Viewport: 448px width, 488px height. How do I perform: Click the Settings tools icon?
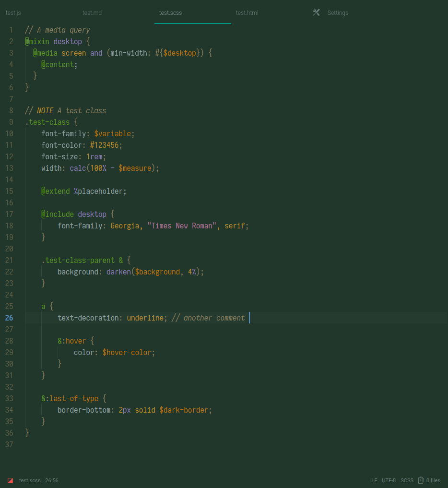point(316,12)
